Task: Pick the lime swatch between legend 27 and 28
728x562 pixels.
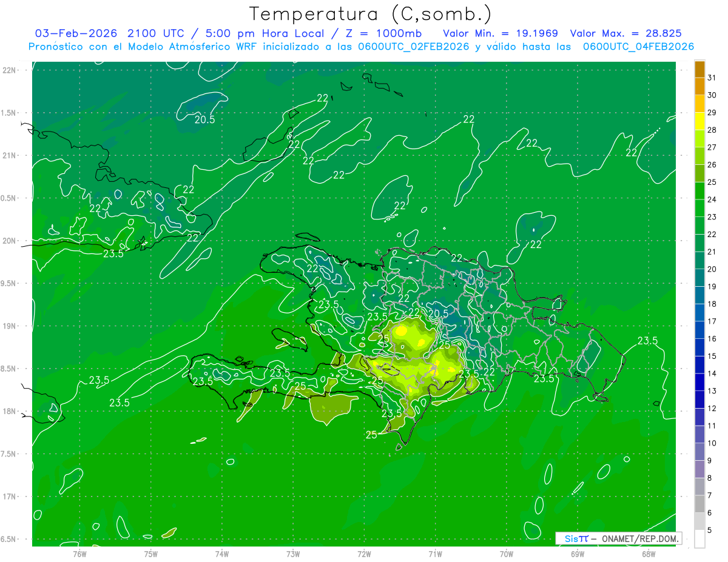Action: (x=699, y=139)
